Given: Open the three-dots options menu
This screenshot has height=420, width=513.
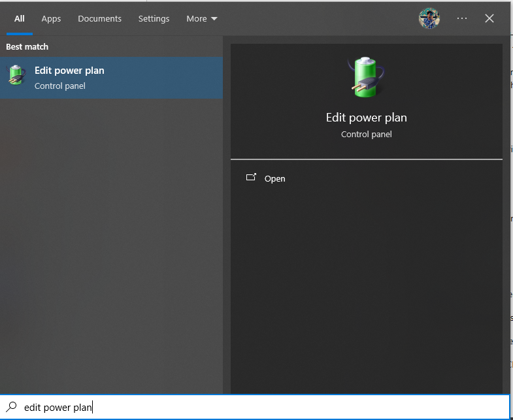Looking at the screenshot, I should [x=462, y=18].
